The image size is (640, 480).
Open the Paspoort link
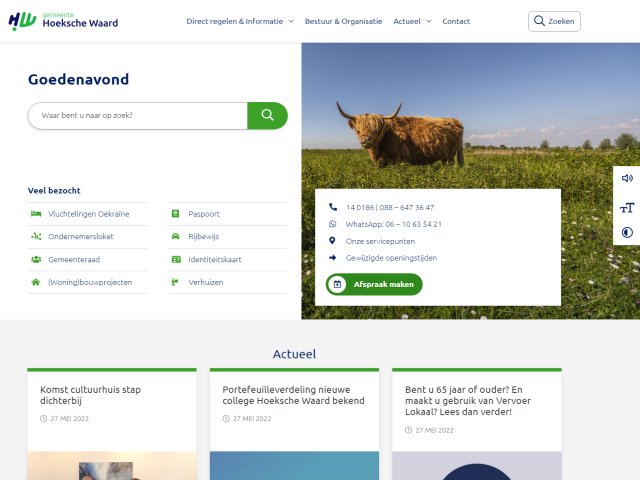click(x=204, y=214)
